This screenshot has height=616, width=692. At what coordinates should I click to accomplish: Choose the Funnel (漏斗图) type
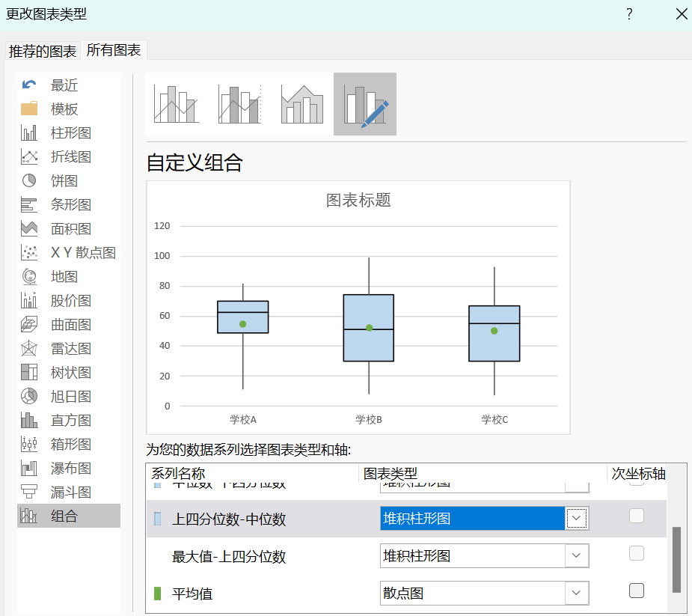tap(69, 492)
